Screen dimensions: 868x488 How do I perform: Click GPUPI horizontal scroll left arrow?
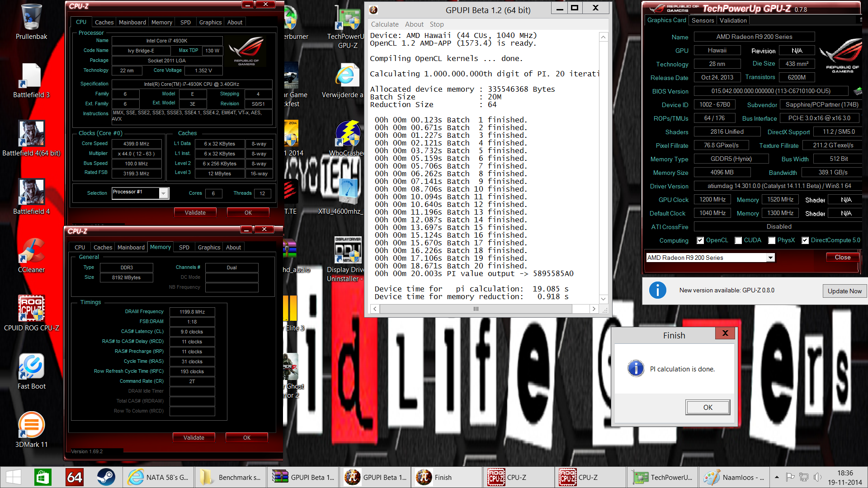(375, 309)
